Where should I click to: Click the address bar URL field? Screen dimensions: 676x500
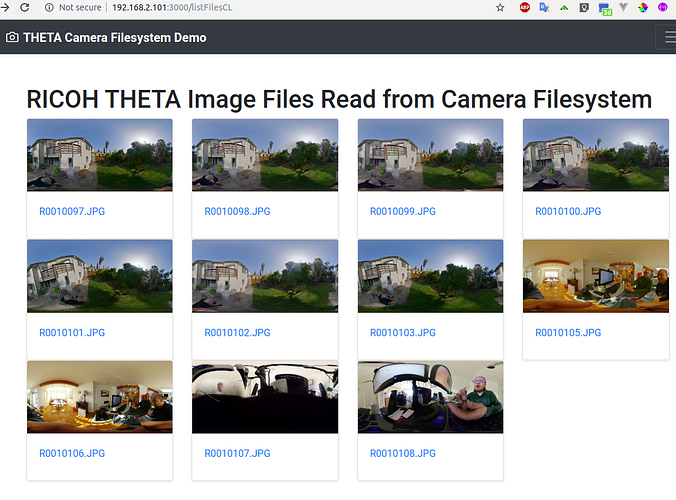pyautogui.click(x=300, y=7)
